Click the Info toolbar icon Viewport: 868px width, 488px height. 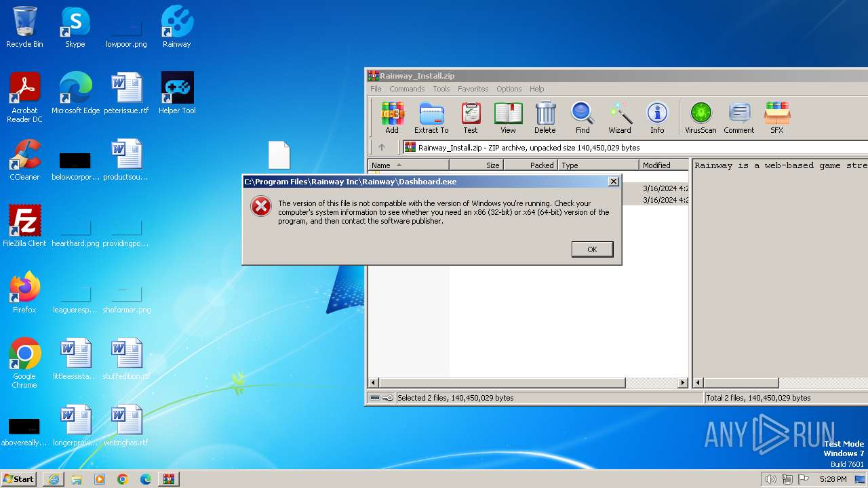click(657, 118)
